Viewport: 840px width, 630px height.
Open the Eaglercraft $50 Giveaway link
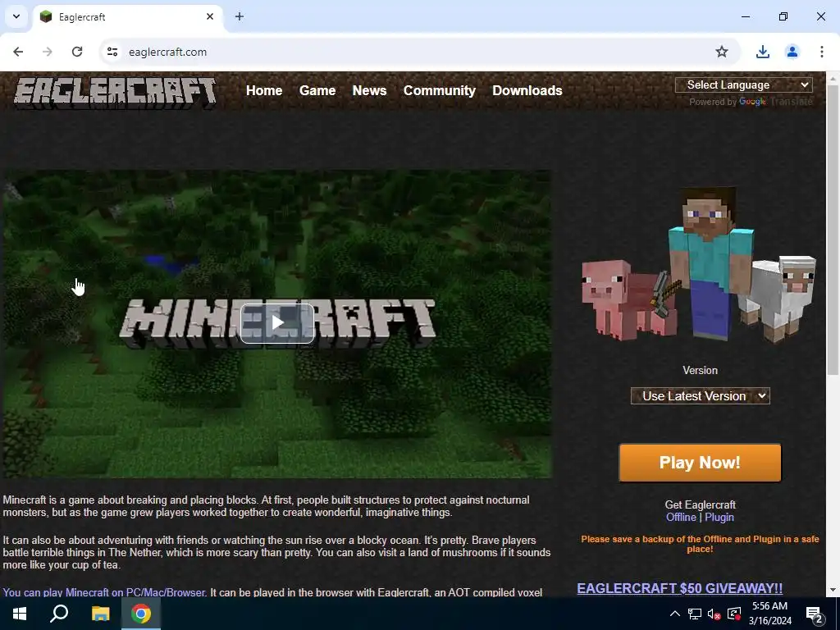click(679, 588)
